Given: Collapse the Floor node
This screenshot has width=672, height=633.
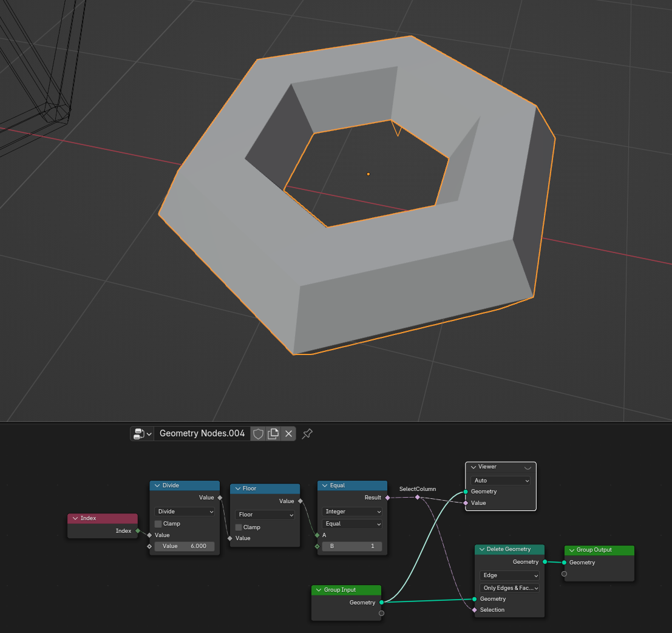Looking at the screenshot, I should click(238, 489).
